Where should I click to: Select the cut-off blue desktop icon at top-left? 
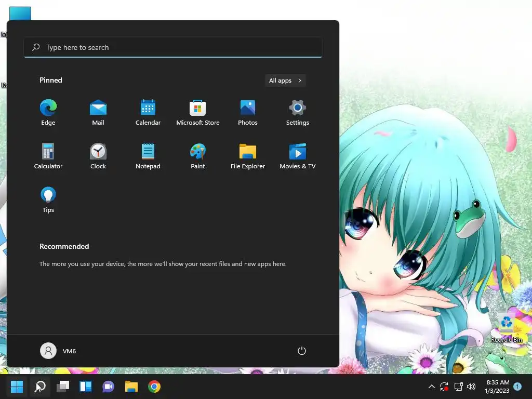[x=20, y=13]
